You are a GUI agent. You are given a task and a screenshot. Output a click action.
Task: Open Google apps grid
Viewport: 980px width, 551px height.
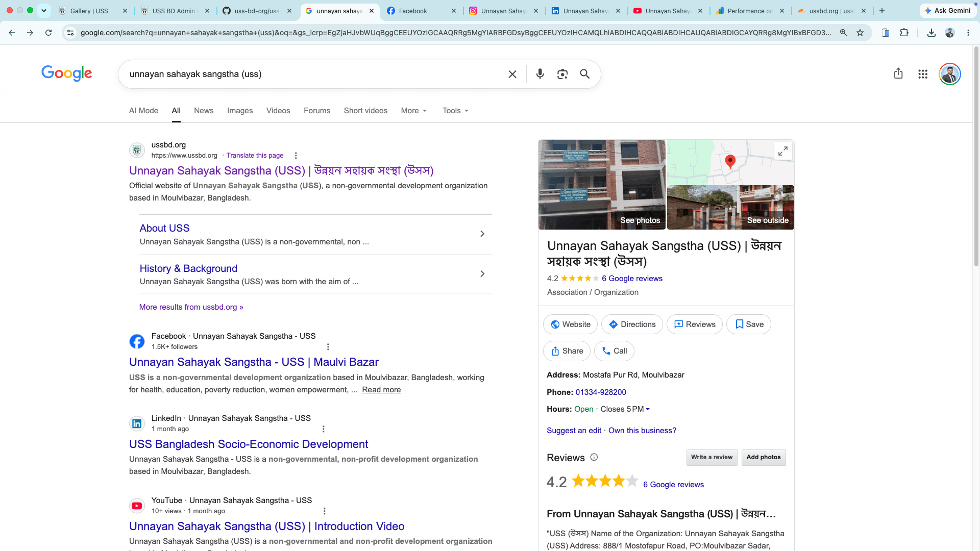pos(923,74)
